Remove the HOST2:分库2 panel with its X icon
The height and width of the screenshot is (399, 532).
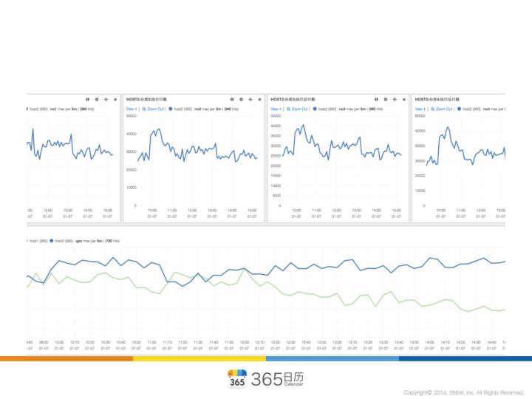260,100
